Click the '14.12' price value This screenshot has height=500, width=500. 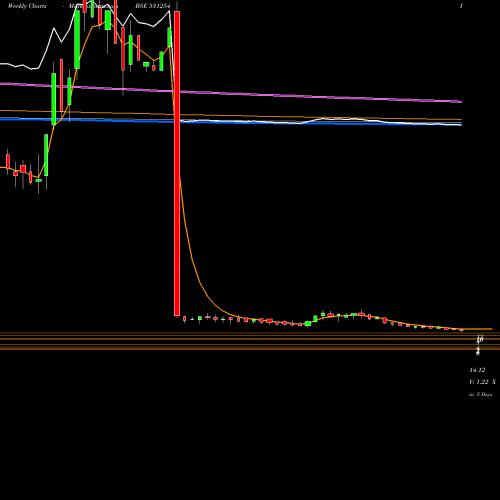coord(477,370)
